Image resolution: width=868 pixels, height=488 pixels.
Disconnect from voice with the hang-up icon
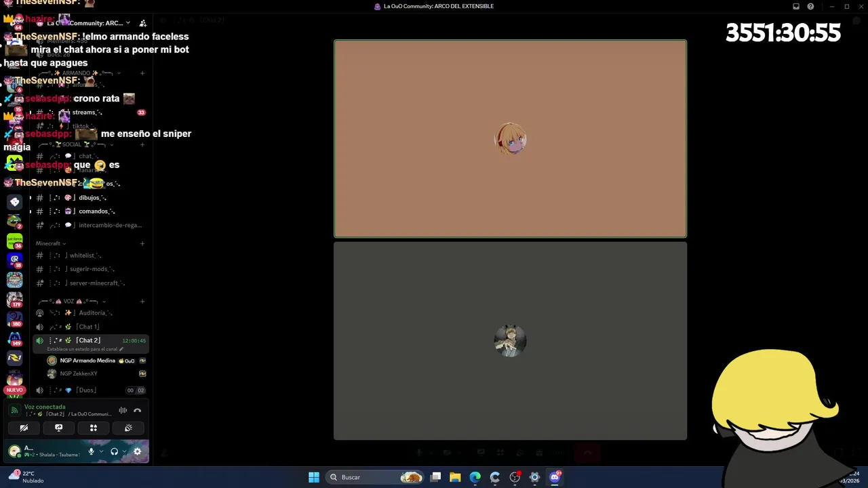point(138,410)
